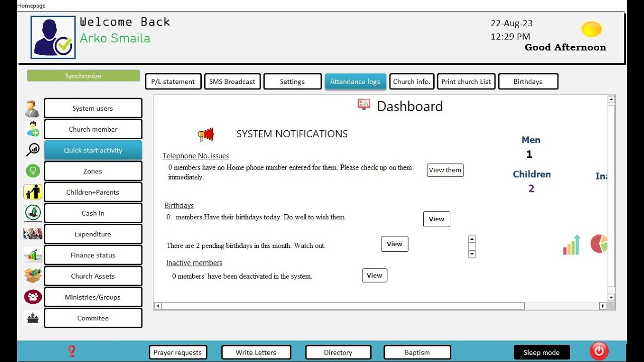The height and width of the screenshot is (362, 644).
Task: Click the small inner scroll up arrow
Action: coord(472,239)
